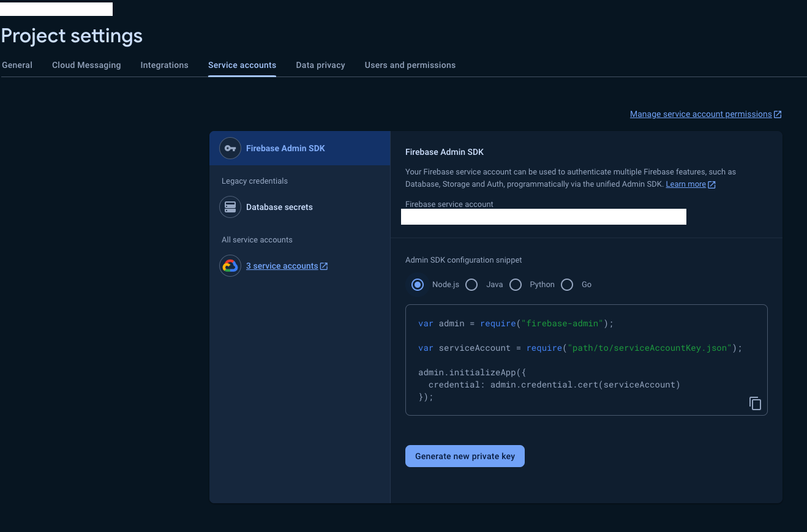Copy the Admin SDK code snippet
The image size is (807, 532).
tap(755, 403)
